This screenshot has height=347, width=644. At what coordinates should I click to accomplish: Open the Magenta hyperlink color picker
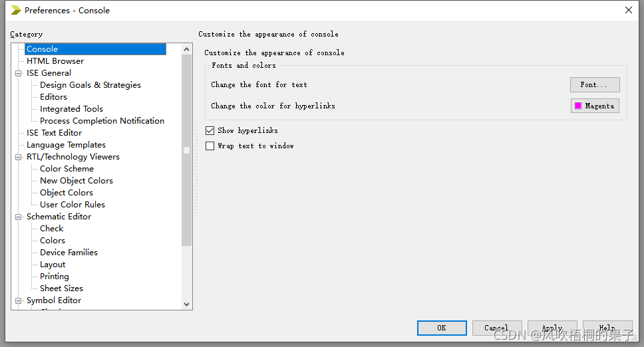(595, 106)
